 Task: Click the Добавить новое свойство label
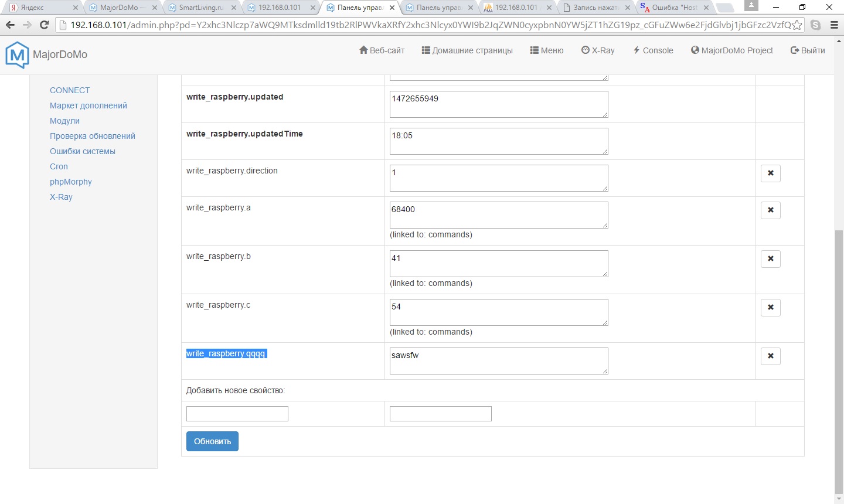pos(236,390)
